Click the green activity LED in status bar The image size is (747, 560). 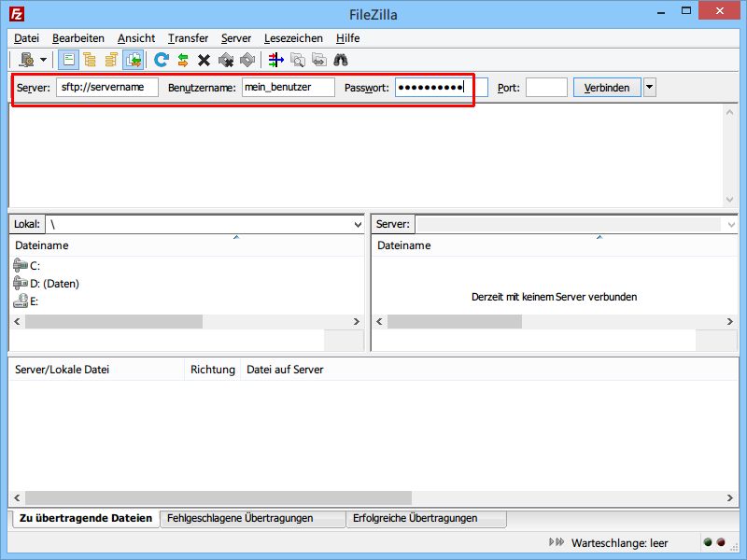(708, 542)
